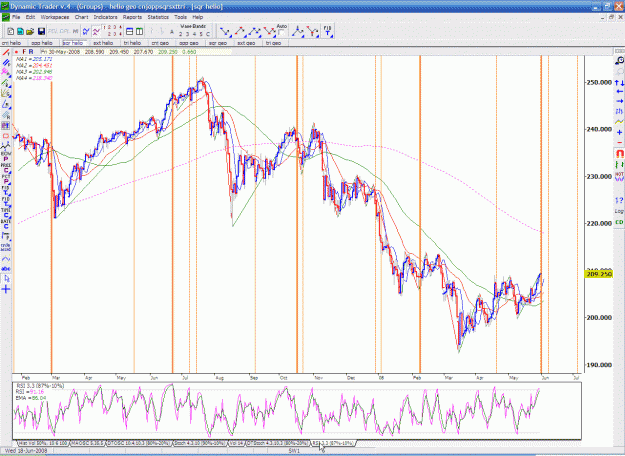Screen dimensions: 625x456
Task: Select the MAOSC indicator tab at bottom
Action: (x=88, y=443)
